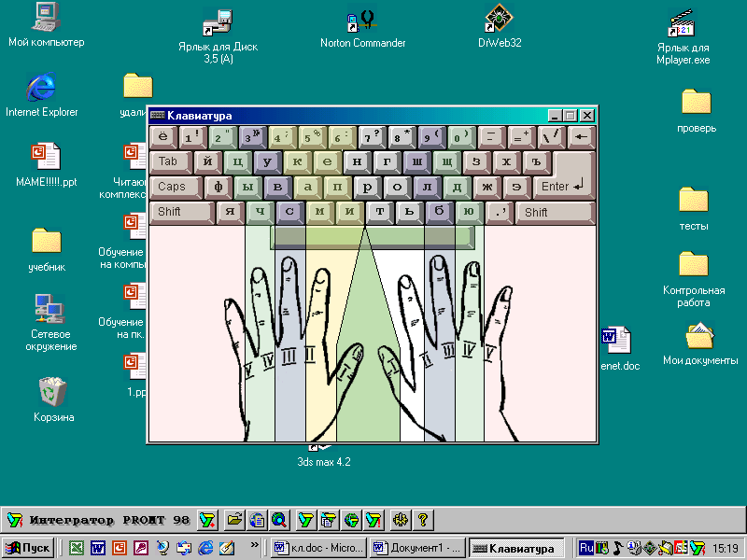The image size is (747, 560).
Task: Click the PROMT question mark help icon
Action: [x=423, y=520]
